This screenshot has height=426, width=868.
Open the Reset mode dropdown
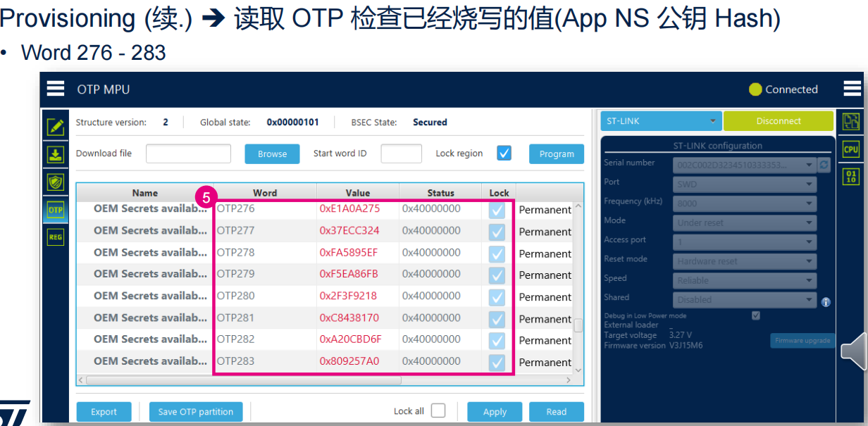(x=743, y=261)
